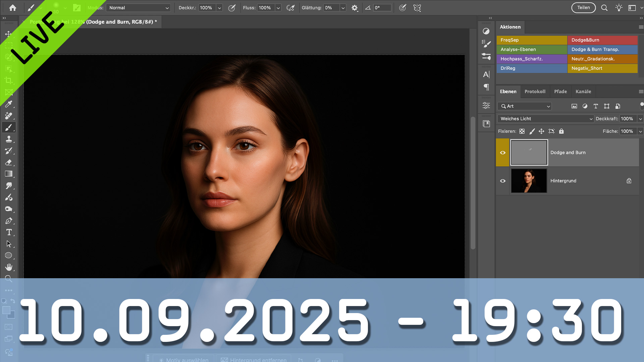644x362 pixels.
Task: Hide the Dodge and Burn layer
Action: click(x=502, y=153)
